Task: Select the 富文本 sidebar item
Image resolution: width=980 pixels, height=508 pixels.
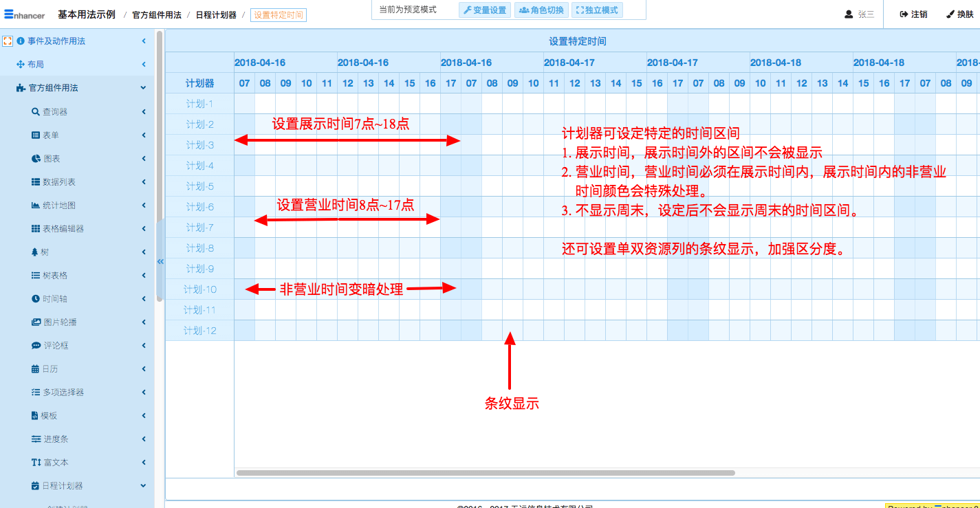Action: click(55, 463)
